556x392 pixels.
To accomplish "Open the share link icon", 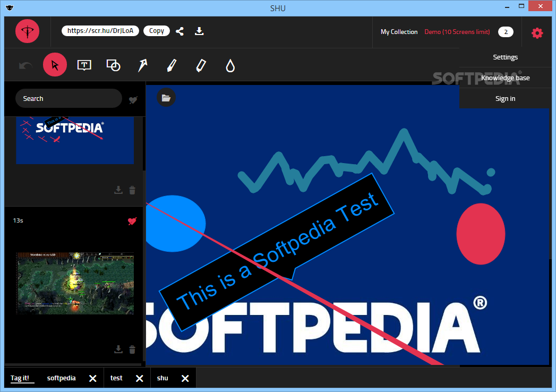I will [180, 31].
